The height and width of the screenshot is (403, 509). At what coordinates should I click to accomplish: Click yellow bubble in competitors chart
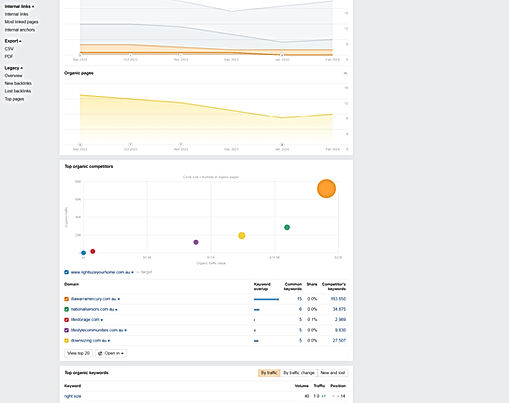[242, 236]
